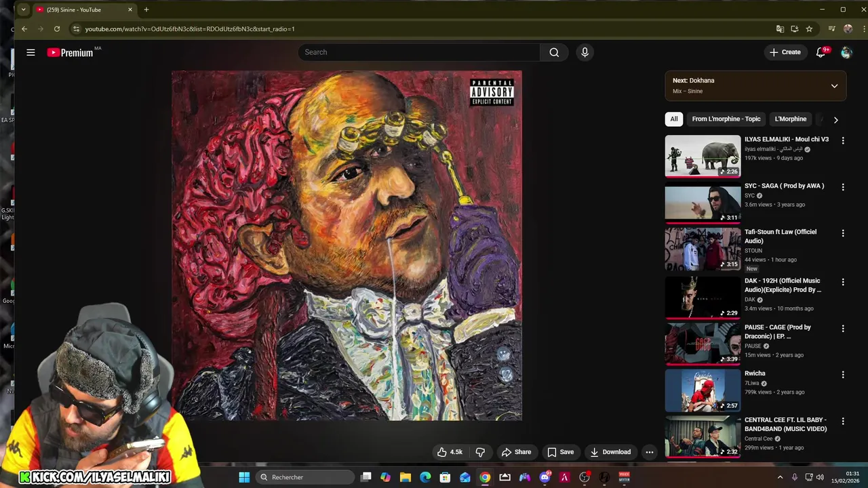Open ILYAS ELMALIKI Moul chi V3 thumbnail
The width and height of the screenshot is (868, 488).
703,156
